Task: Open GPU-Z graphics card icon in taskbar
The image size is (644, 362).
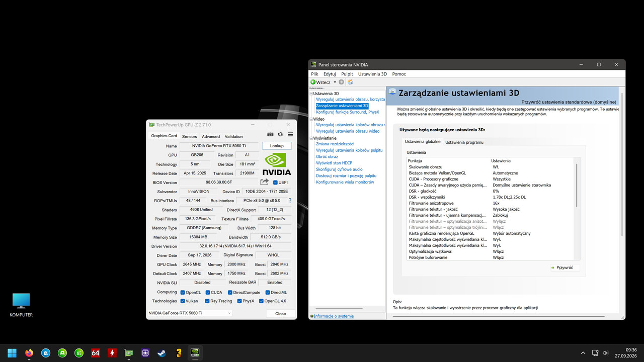Action: [129, 353]
